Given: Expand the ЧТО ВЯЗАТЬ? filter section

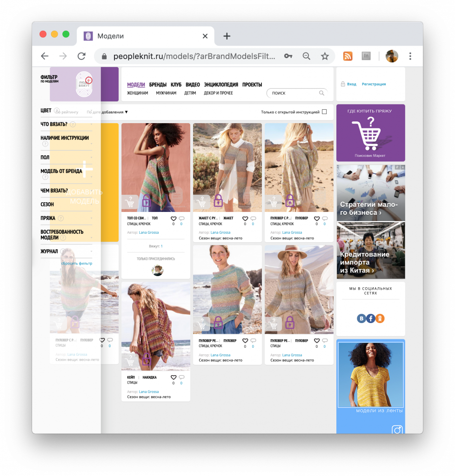Looking at the screenshot, I should pos(66,125).
